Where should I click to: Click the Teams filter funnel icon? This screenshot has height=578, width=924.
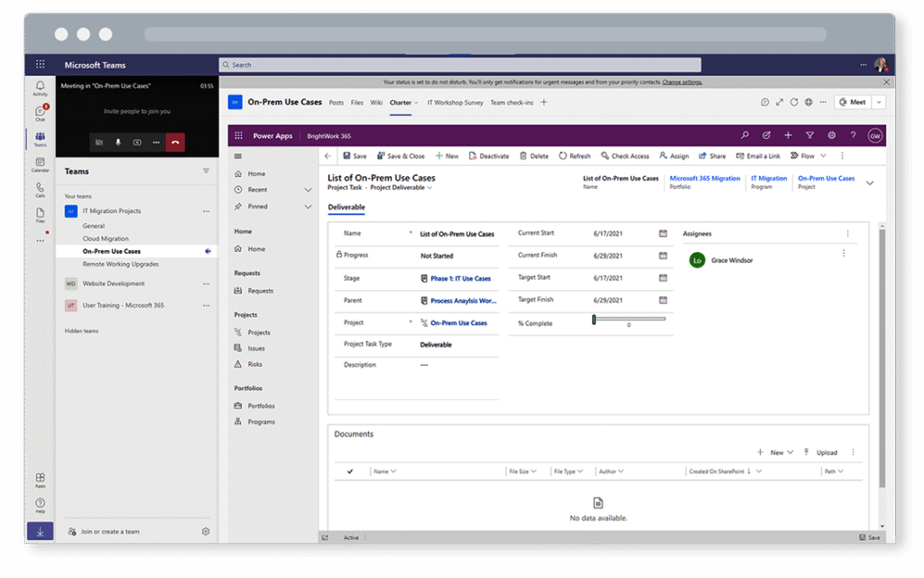coord(206,171)
